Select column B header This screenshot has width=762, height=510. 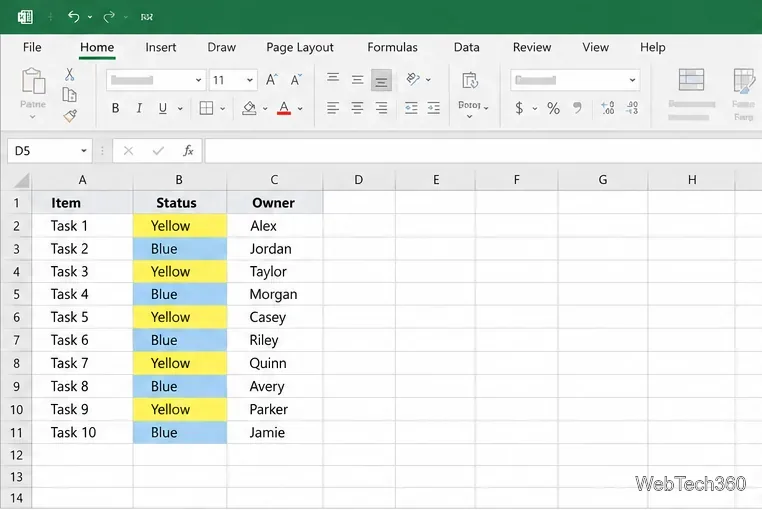click(179, 180)
